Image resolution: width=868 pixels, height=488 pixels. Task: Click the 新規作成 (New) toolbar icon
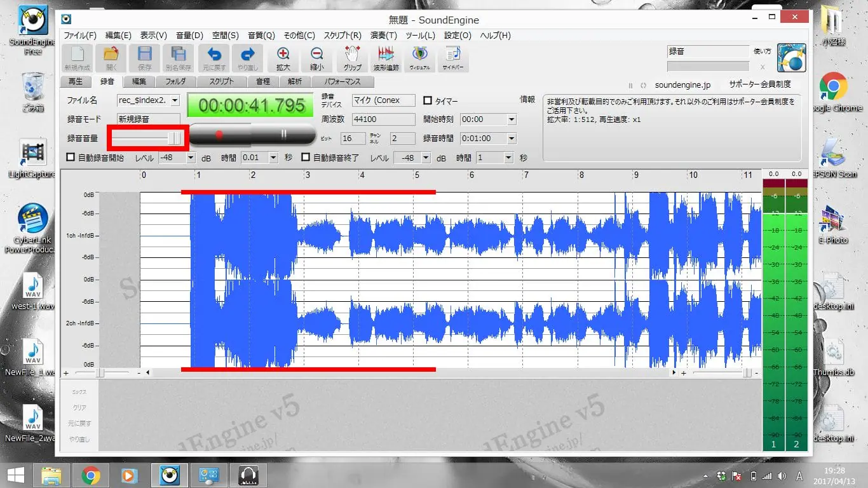click(x=77, y=58)
